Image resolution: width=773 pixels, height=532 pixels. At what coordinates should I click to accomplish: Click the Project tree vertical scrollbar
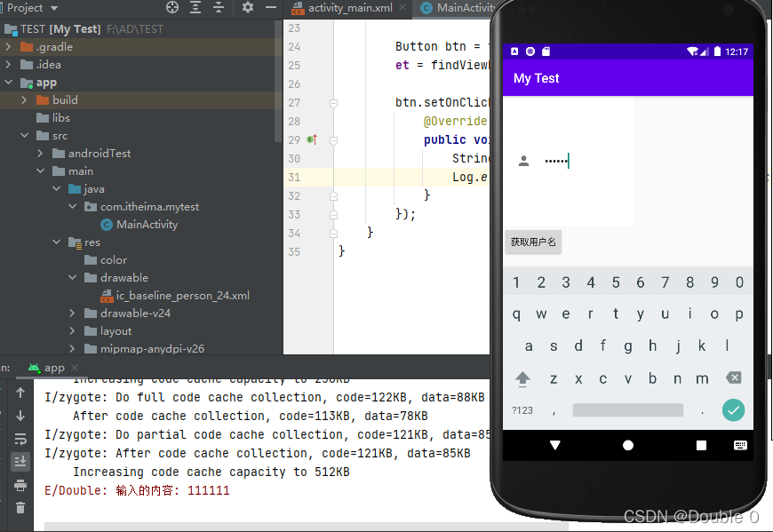tap(278, 82)
